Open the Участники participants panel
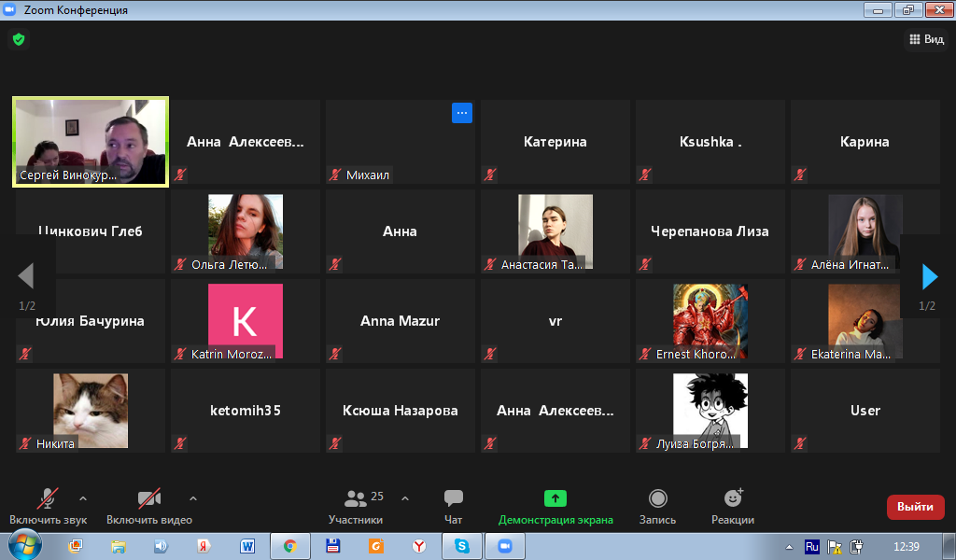Image resolution: width=956 pixels, height=560 pixels. [x=356, y=507]
